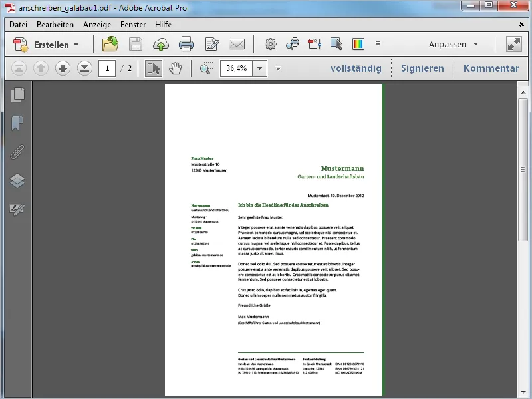Open the Anzeige menu
The image size is (532, 399).
[x=97, y=25]
